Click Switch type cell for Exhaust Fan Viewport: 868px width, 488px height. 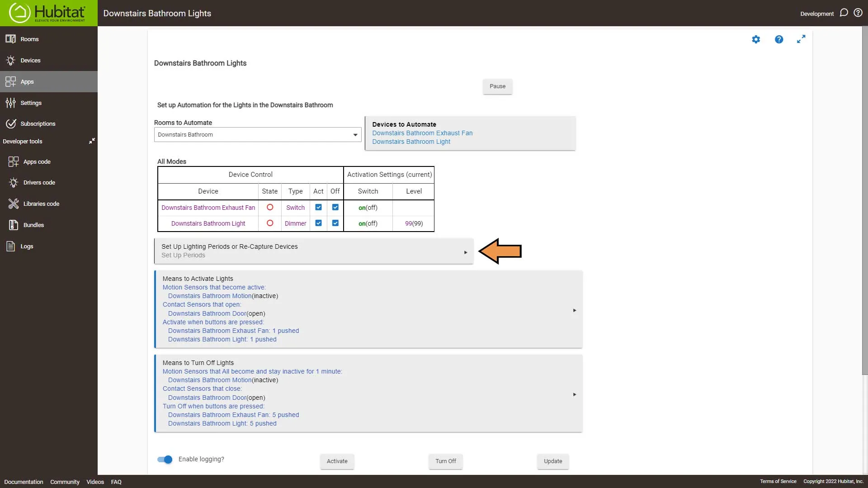[x=295, y=208]
